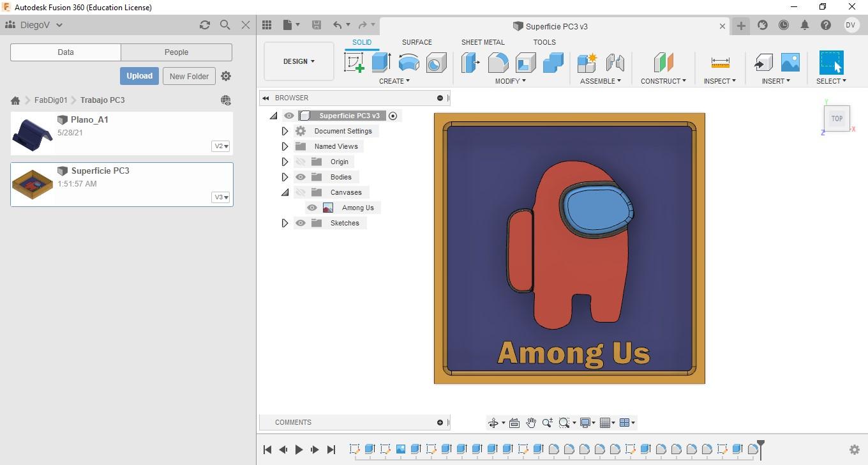Redo the last action
The height and width of the screenshot is (465, 868).
363,25
